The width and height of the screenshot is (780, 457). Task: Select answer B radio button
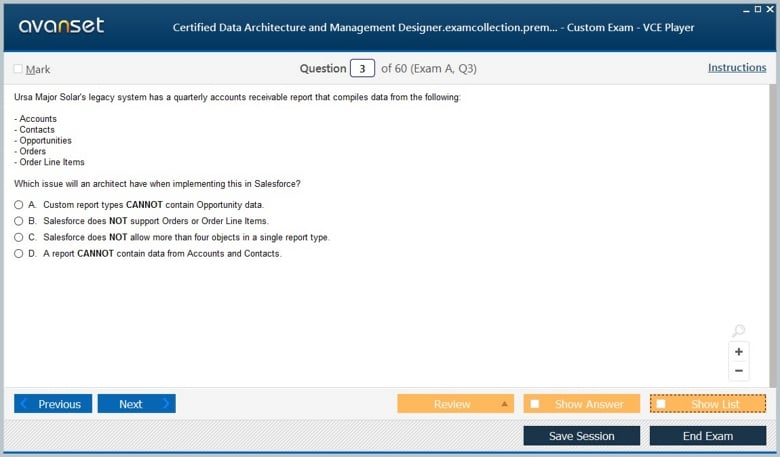18,221
